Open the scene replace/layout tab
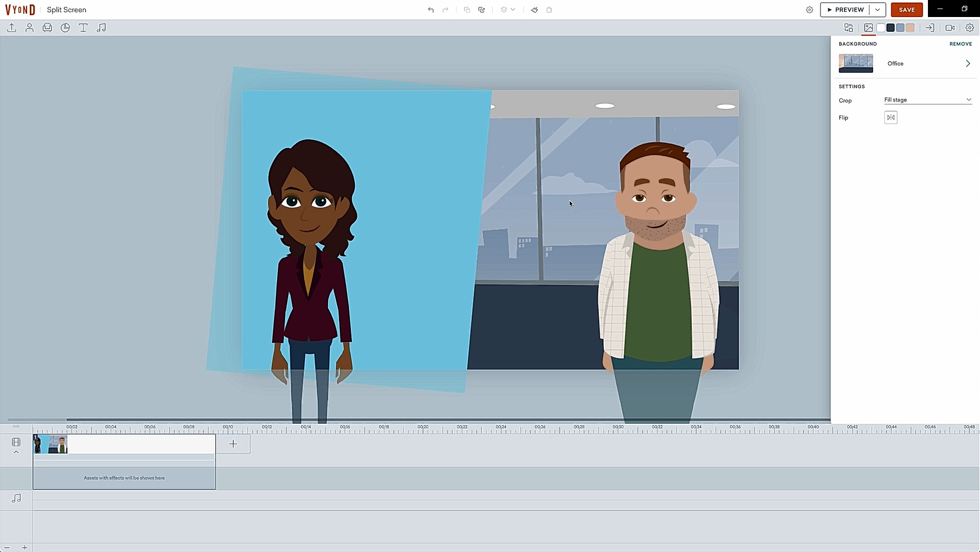Image resolution: width=980 pixels, height=552 pixels. 848,28
